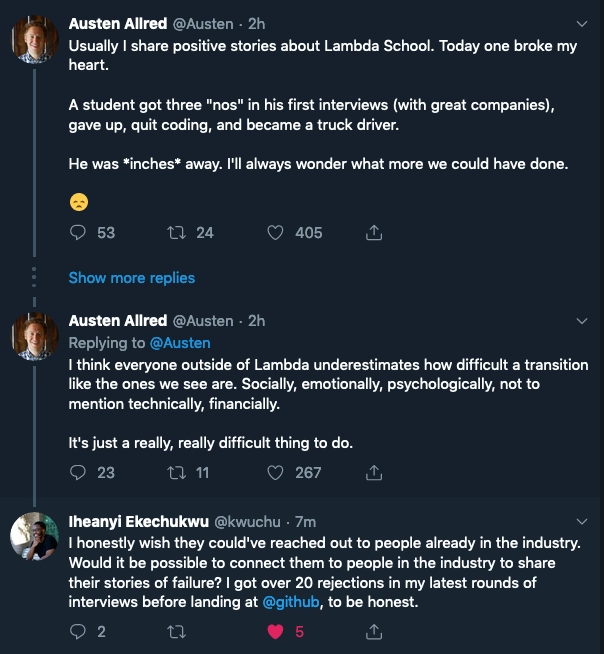Open dropdown chevron on first Austen tweet
Image resolution: width=604 pixels, height=654 pixels.
(582, 24)
